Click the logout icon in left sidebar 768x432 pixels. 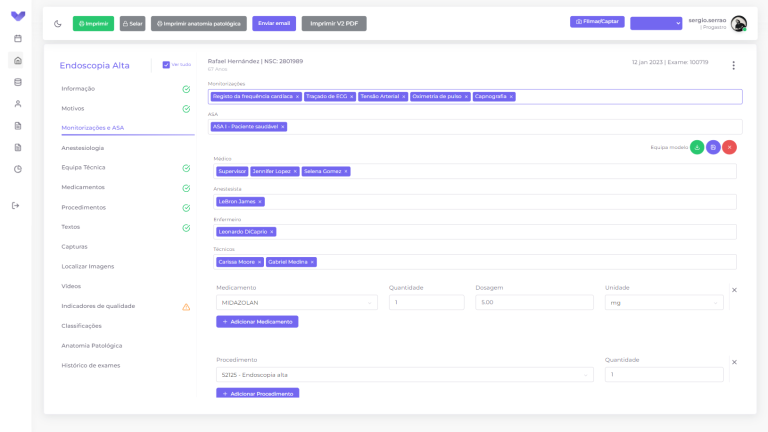point(16,206)
